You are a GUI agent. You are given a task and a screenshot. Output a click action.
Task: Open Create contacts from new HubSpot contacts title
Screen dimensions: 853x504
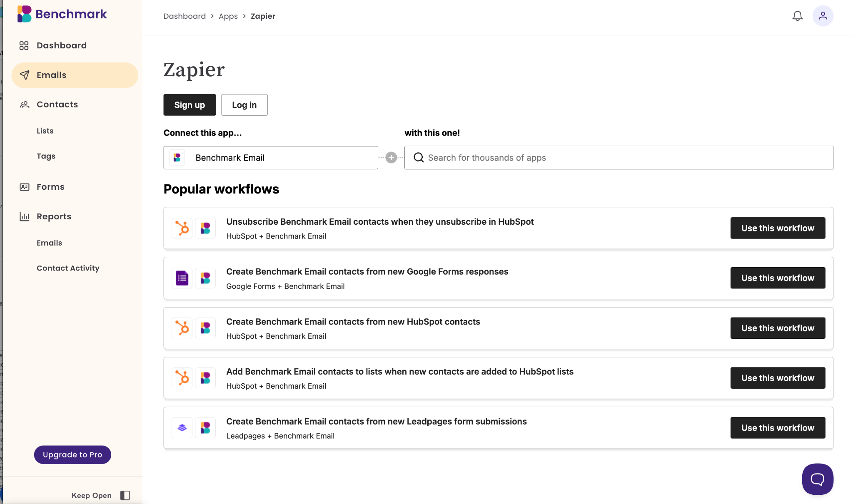353,322
